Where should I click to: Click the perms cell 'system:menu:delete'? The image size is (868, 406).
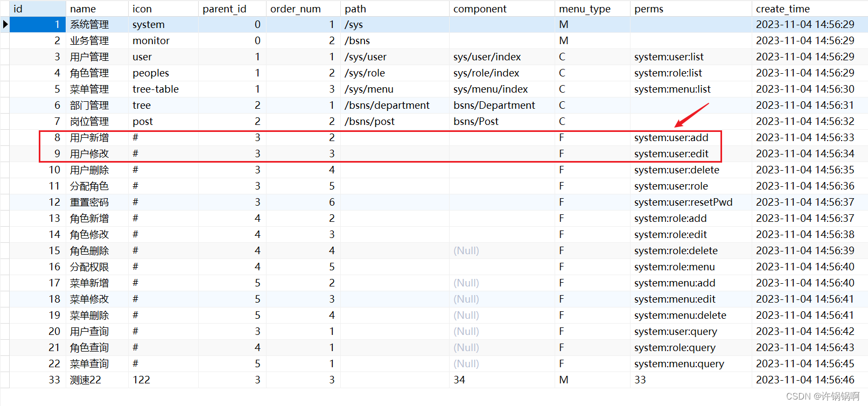coord(691,316)
